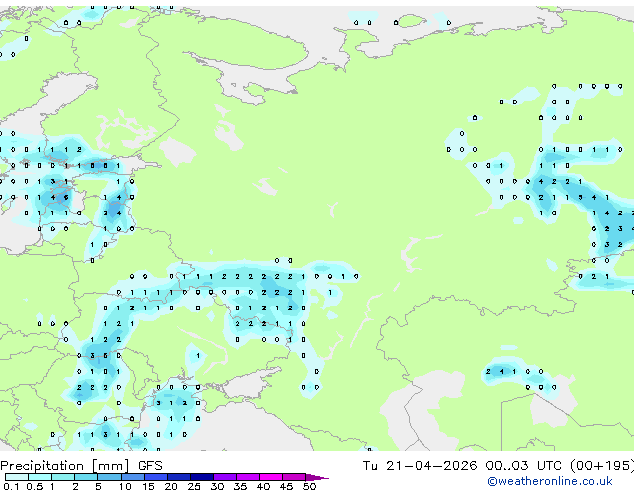
Task: Click the '(00+195)' forecast offset text
Action: tap(602, 466)
